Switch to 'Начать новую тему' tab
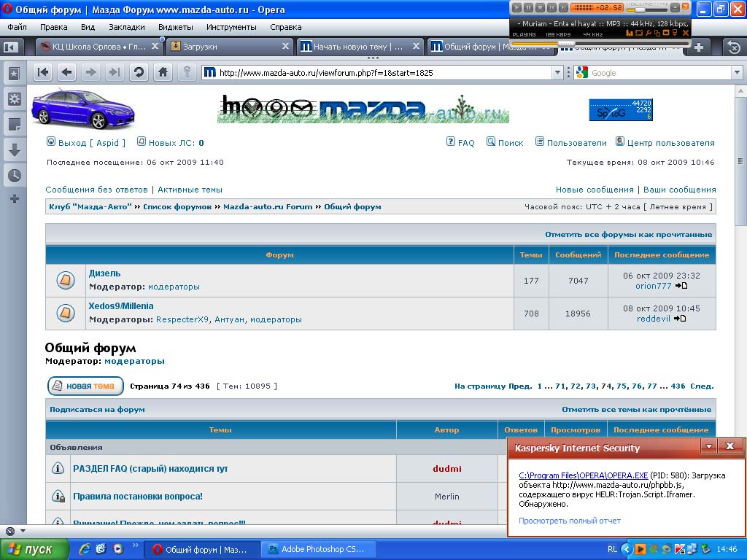 pyautogui.click(x=360, y=47)
